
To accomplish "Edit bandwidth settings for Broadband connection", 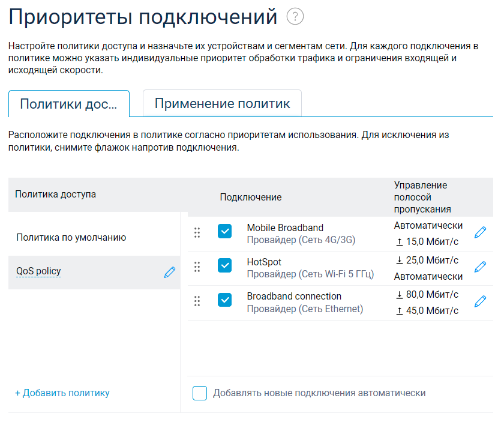I will pyautogui.click(x=480, y=301).
